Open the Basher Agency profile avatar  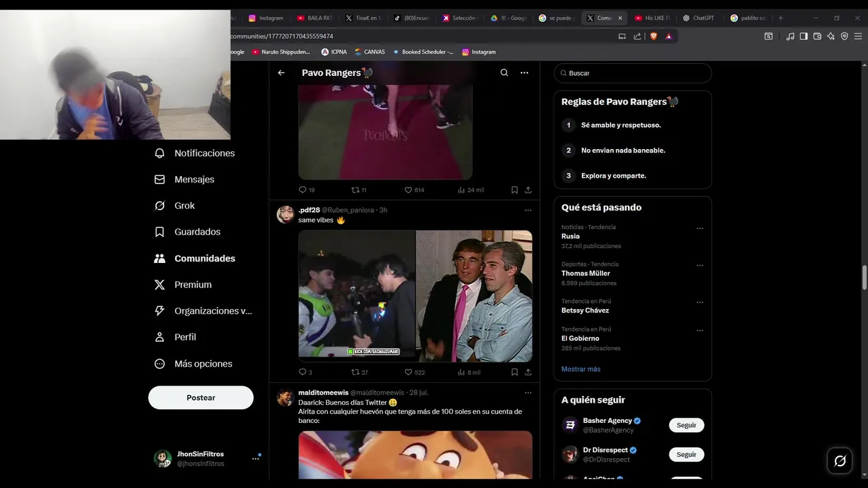(570, 425)
